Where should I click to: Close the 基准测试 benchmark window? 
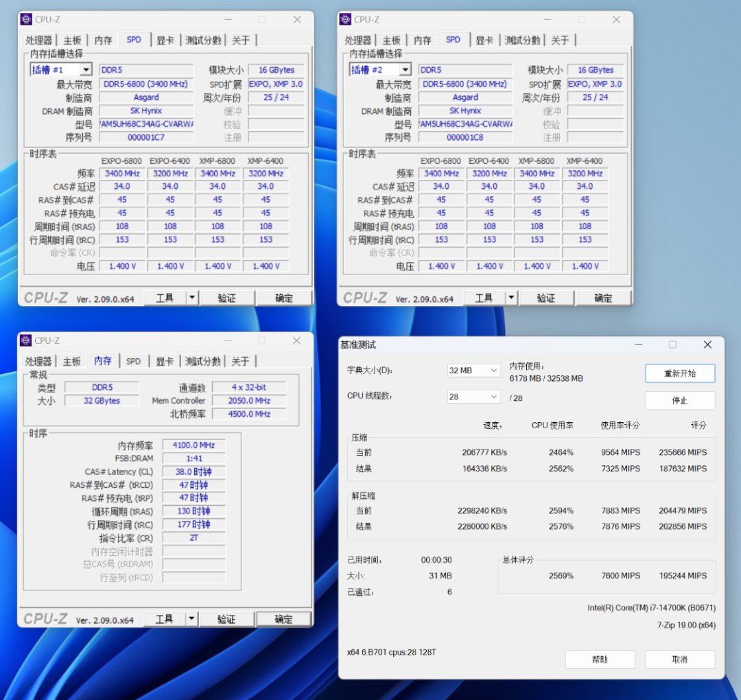pyautogui.click(x=707, y=345)
